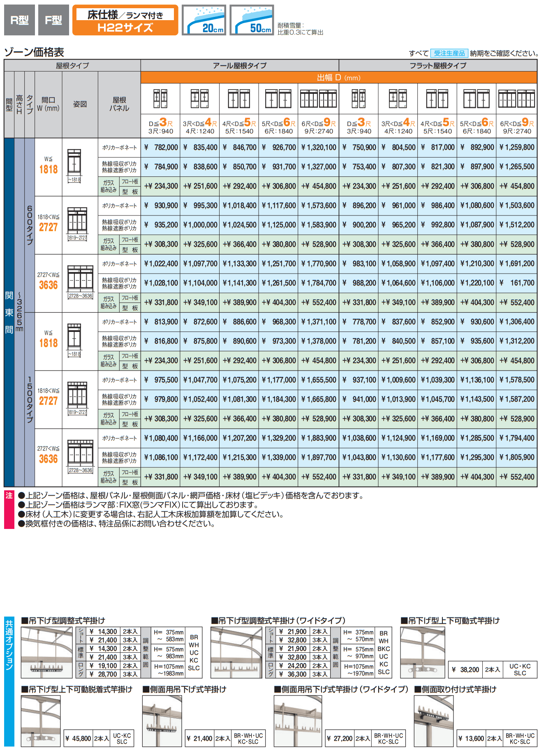
Task: Click the price ¥937,100
Action: [359, 380]
